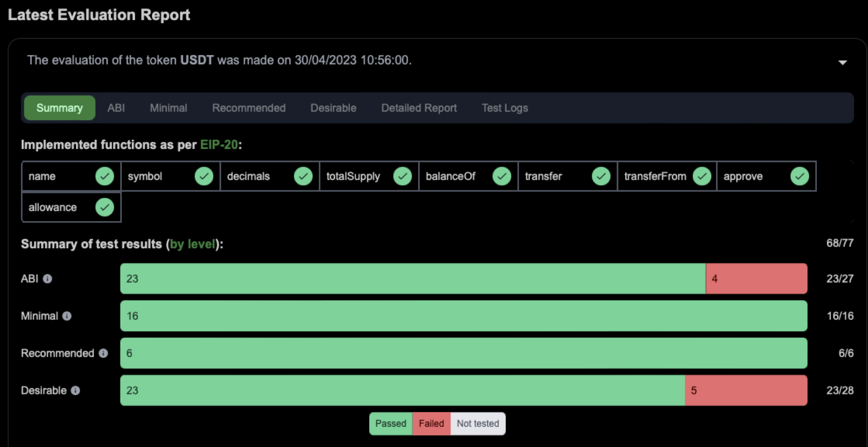
Task: Expand the USDT evaluation header row
Action: 437,60
